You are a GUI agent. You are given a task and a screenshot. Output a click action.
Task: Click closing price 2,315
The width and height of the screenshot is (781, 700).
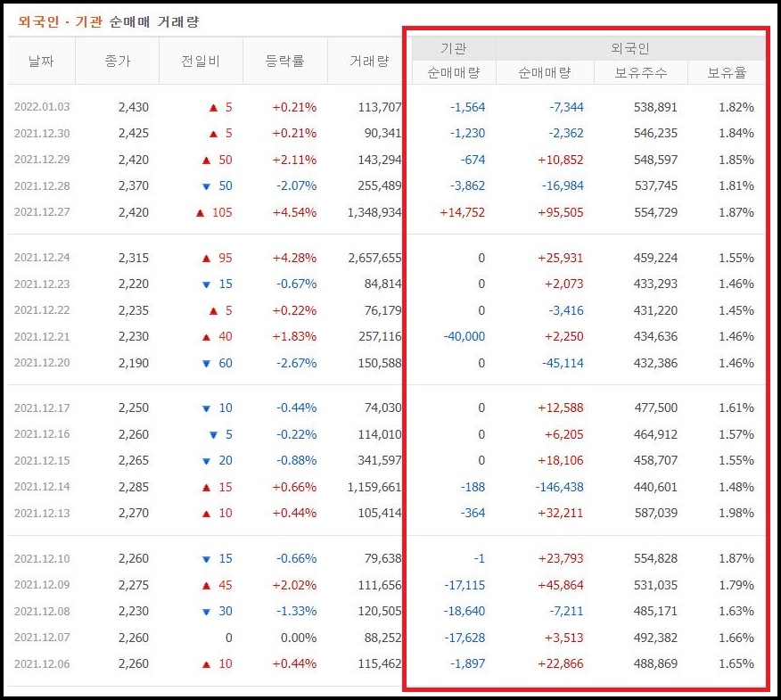(134, 258)
